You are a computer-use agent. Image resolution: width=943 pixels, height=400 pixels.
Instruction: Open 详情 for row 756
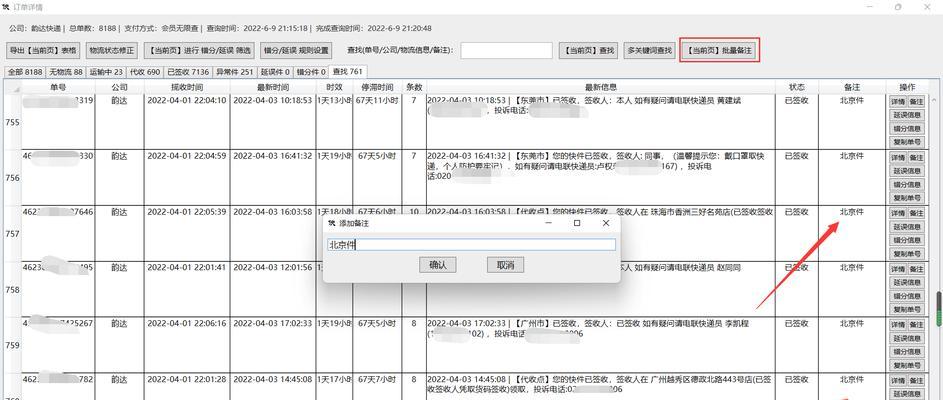(x=898, y=157)
